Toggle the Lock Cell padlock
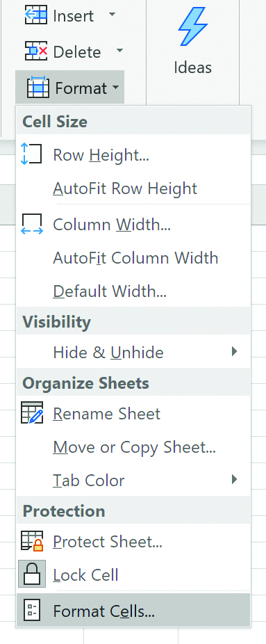 pyautogui.click(x=31, y=574)
